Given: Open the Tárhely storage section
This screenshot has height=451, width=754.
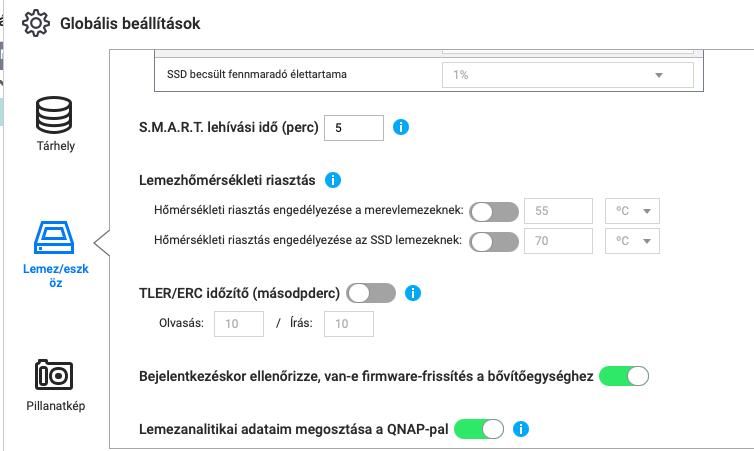Looking at the screenshot, I should 50,117.
